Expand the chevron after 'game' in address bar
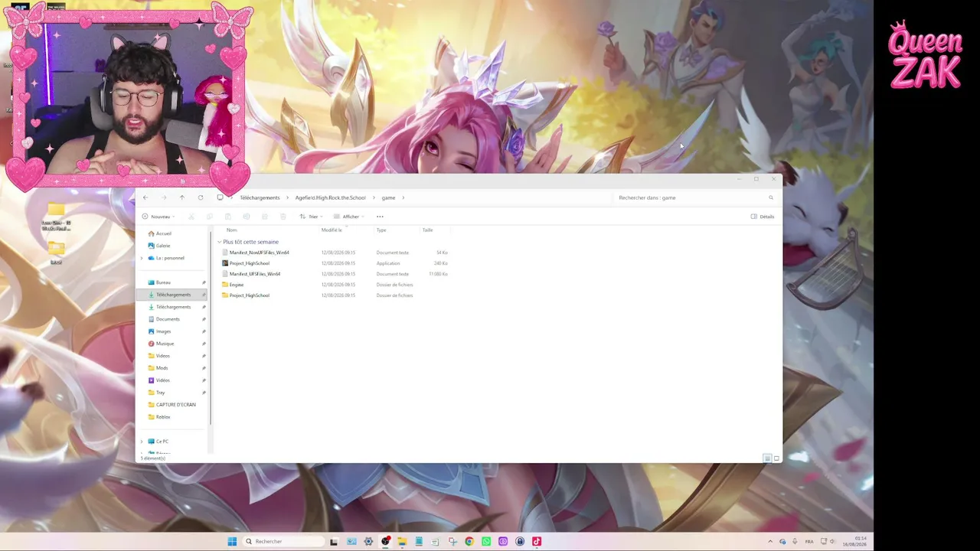980x551 pixels. [403, 197]
